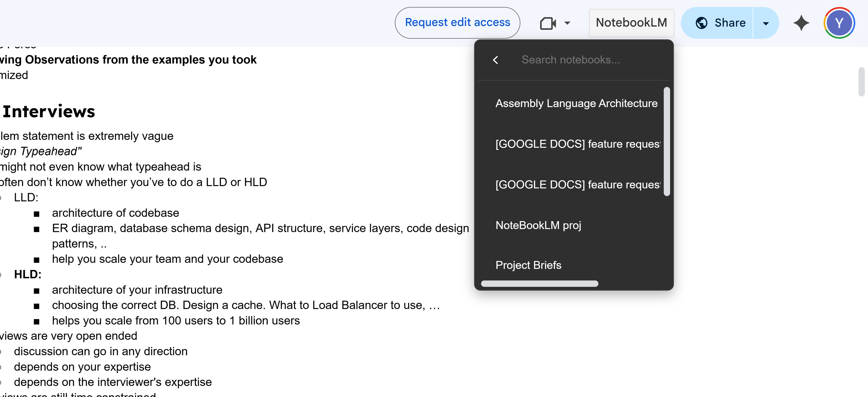
Task: Open the video call camera icon
Action: click(548, 23)
